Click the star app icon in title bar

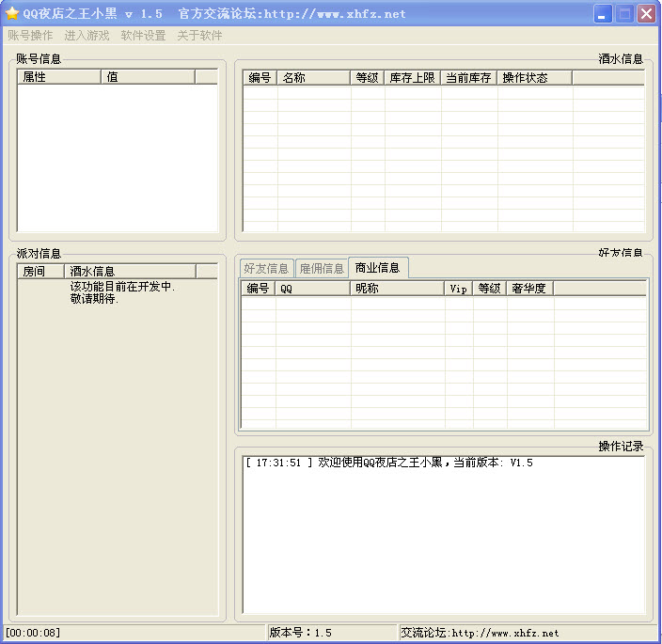point(12,13)
